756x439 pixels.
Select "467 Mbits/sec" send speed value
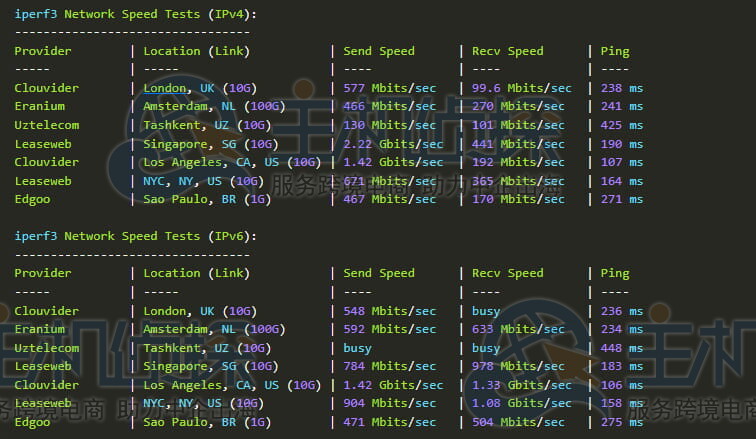(390, 200)
